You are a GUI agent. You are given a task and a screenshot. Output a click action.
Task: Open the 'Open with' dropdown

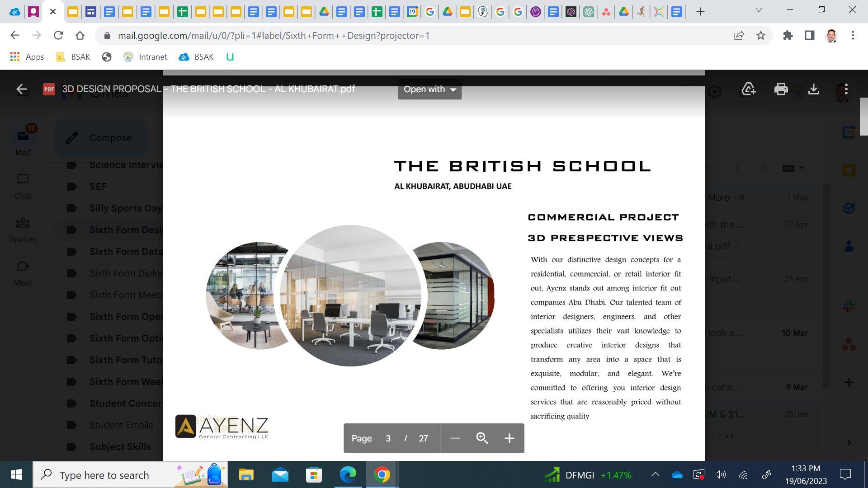(429, 89)
